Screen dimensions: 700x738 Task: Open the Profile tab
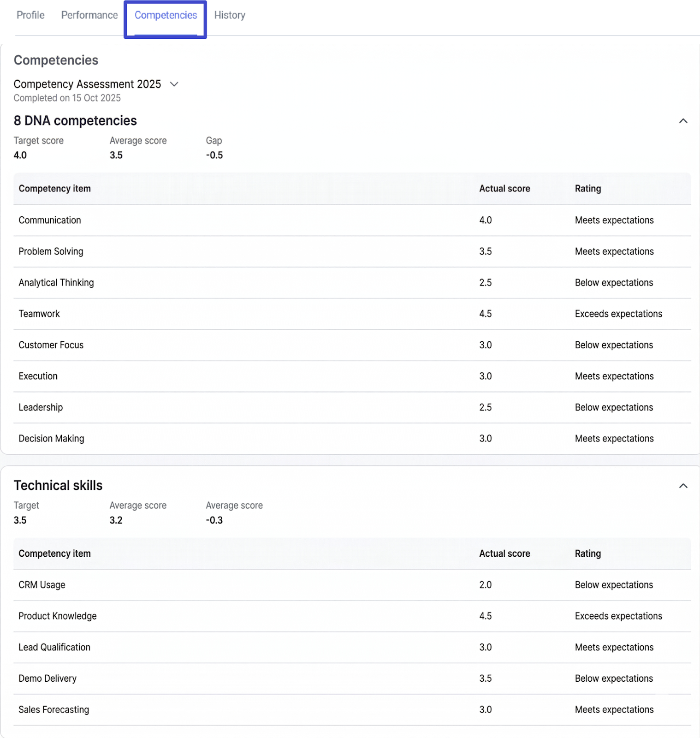30,15
